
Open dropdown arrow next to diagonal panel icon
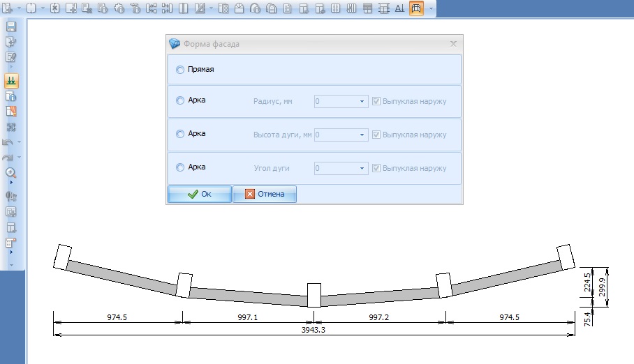tap(211, 8)
